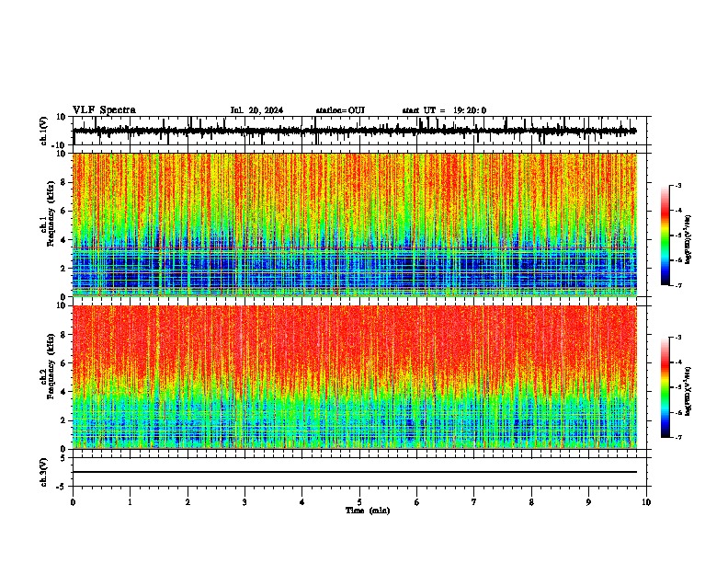Click time axis tick label "9"
Viewport: 728px width, 563px height.
point(588,502)
